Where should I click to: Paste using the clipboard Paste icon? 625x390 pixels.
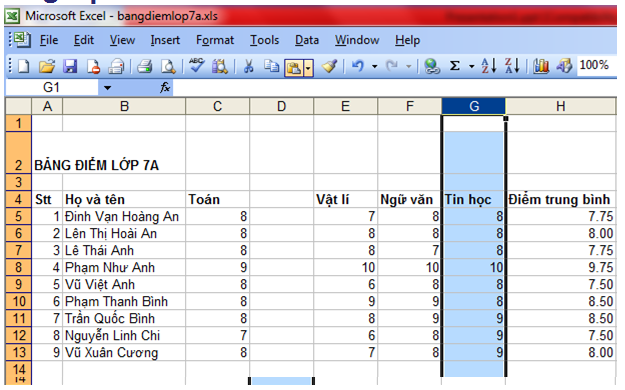point(294,68)
